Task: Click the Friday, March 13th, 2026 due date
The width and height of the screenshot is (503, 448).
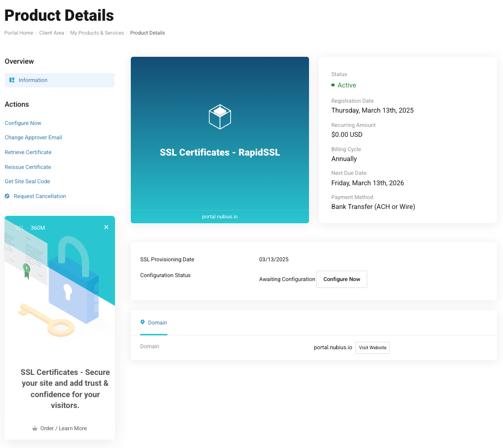Action: (368, 183)
